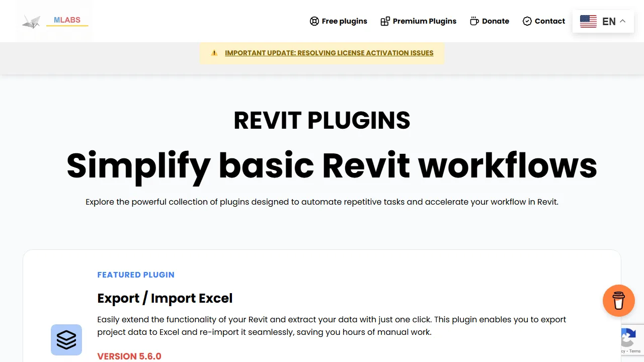Click the Free plugins circle icon

click(314, 21)
